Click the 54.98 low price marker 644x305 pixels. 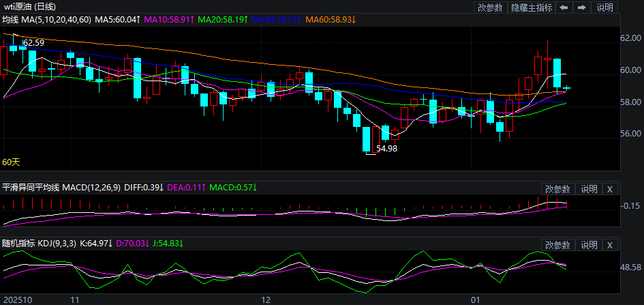click(x=386, y=148)
